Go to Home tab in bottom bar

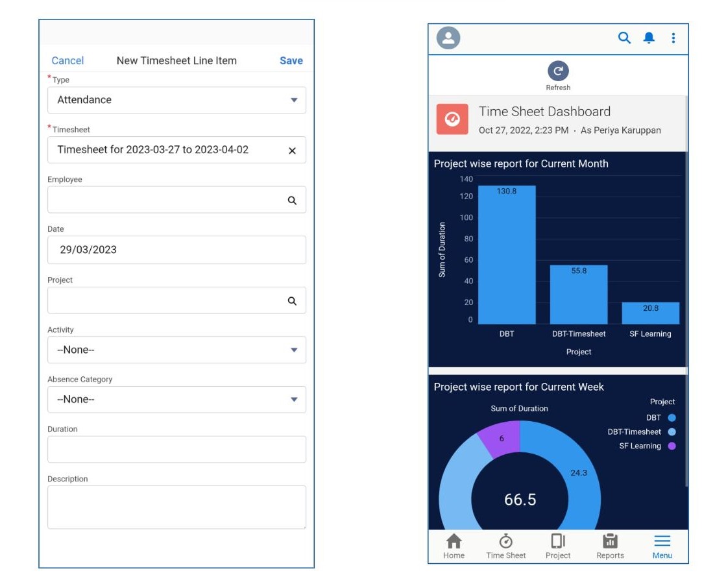[454, 546]
